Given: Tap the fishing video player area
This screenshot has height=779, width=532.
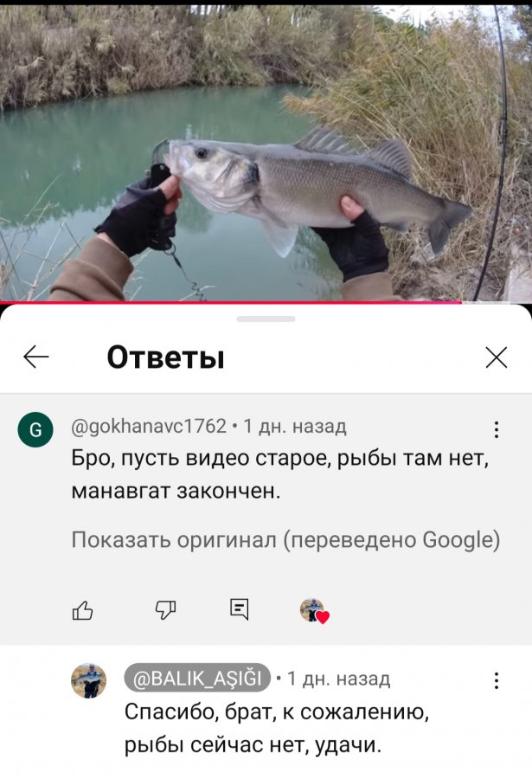Looking at the screenshot, I should pyautogui.click(x=266, y=152).
